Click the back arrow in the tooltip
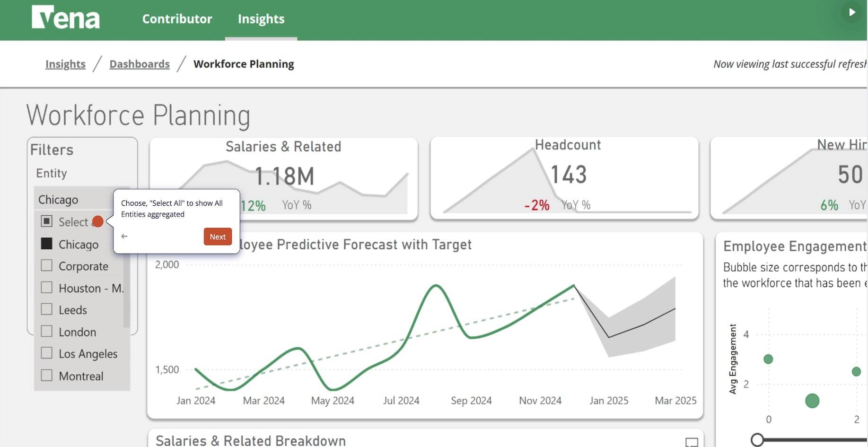Screen dimensions: 868x447 point(124,236)
